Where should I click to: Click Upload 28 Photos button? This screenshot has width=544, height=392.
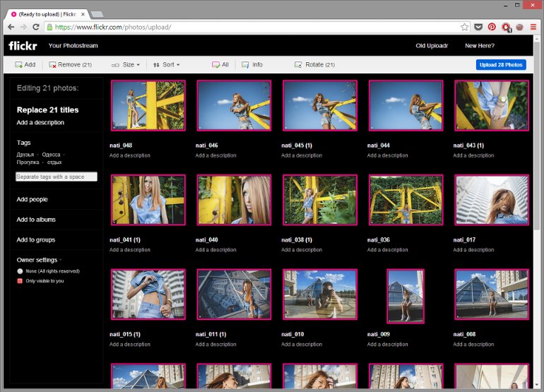point(501,65)
